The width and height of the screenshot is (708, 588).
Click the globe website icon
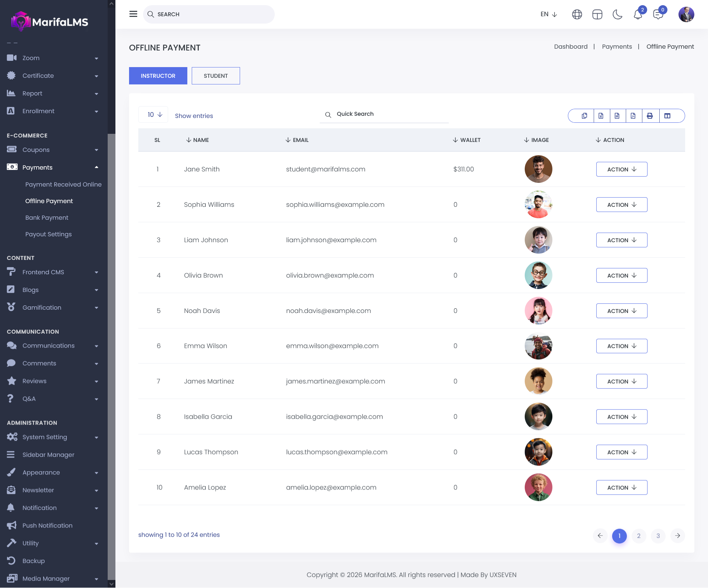point(577,14)
